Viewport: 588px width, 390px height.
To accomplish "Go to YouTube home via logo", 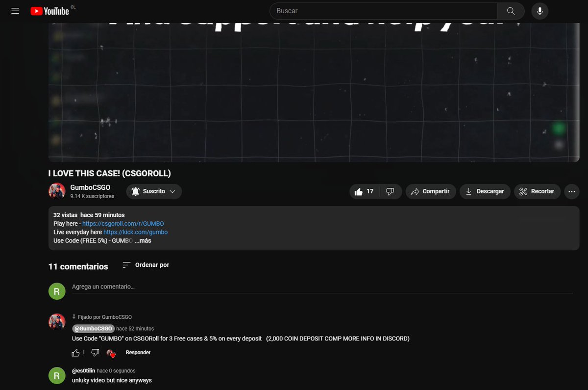I will point(49,11).
